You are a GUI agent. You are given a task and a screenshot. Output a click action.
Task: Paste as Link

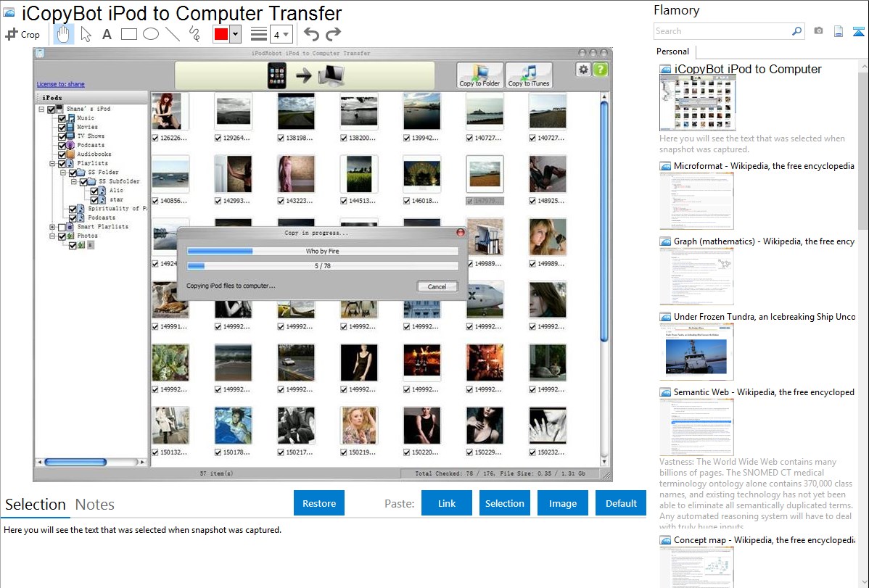[447, 503]
